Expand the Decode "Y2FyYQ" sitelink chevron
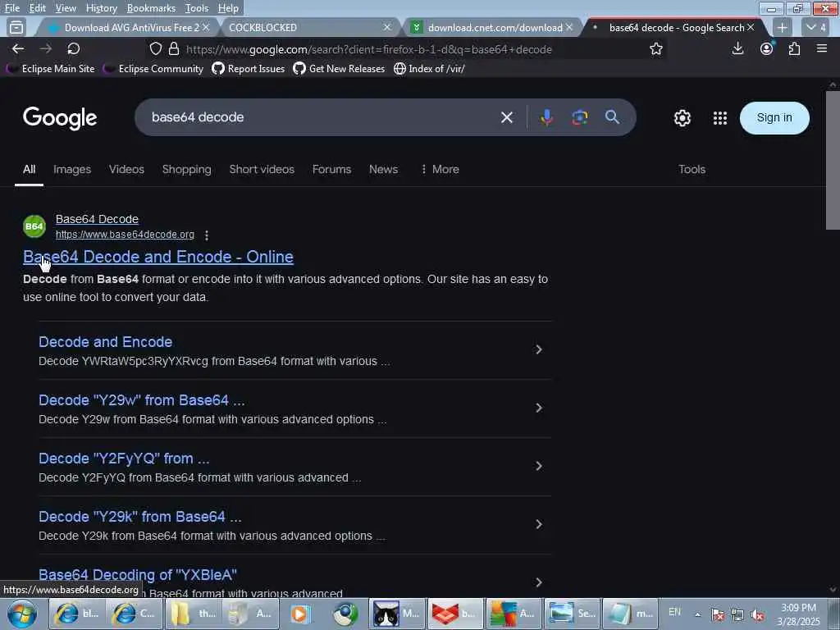This screenshot has width=840, height=630. point(539,467)
